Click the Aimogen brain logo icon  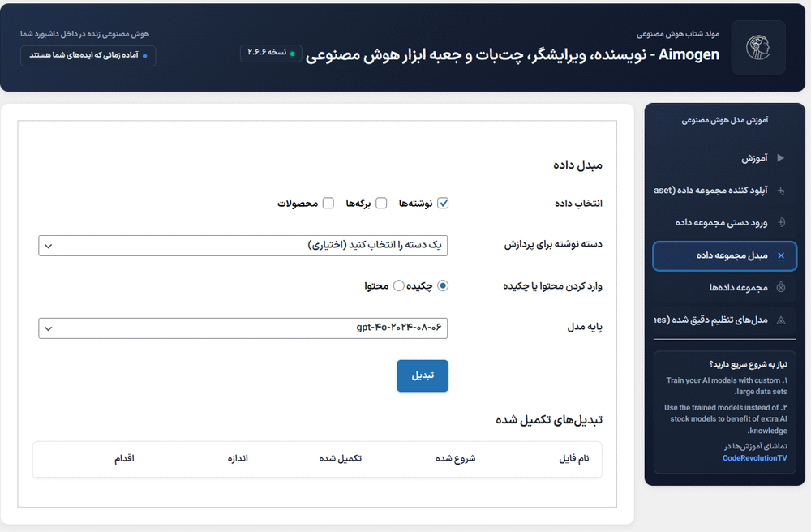click(758, 47)
